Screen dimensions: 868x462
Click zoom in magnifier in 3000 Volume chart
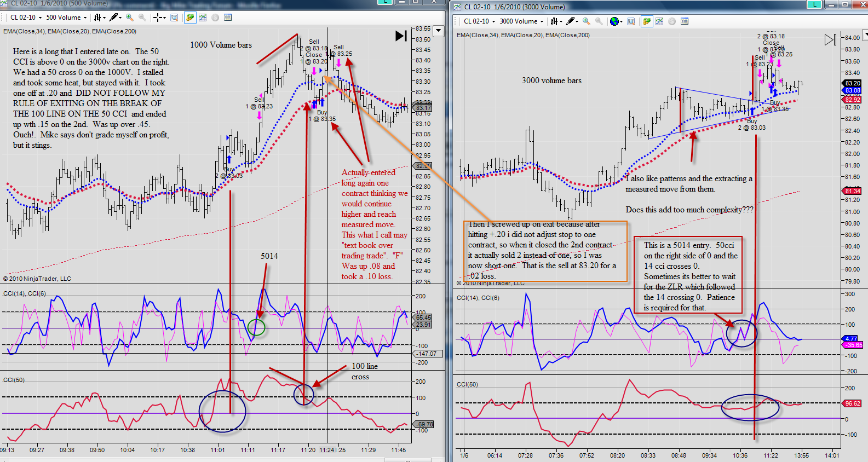[587, 21]
